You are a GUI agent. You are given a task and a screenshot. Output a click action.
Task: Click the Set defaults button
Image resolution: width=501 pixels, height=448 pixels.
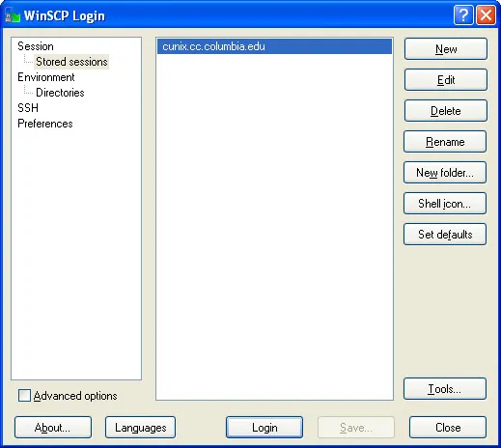445,235
